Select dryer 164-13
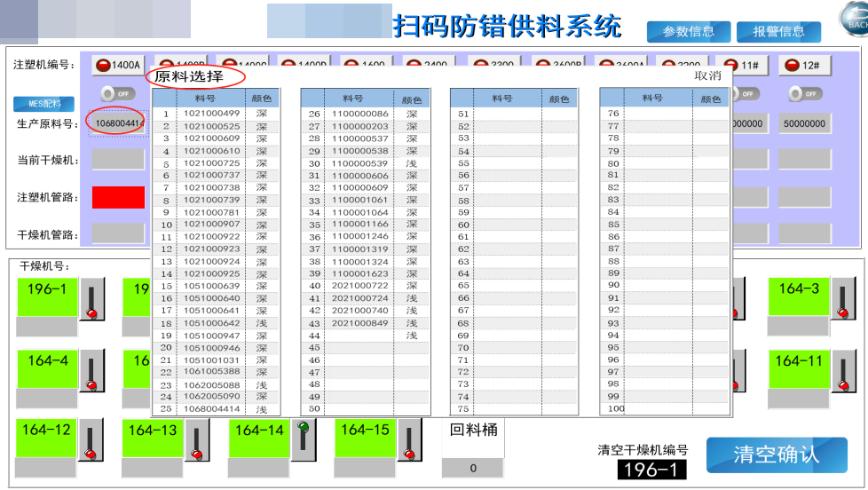 [x=153, y=438]
